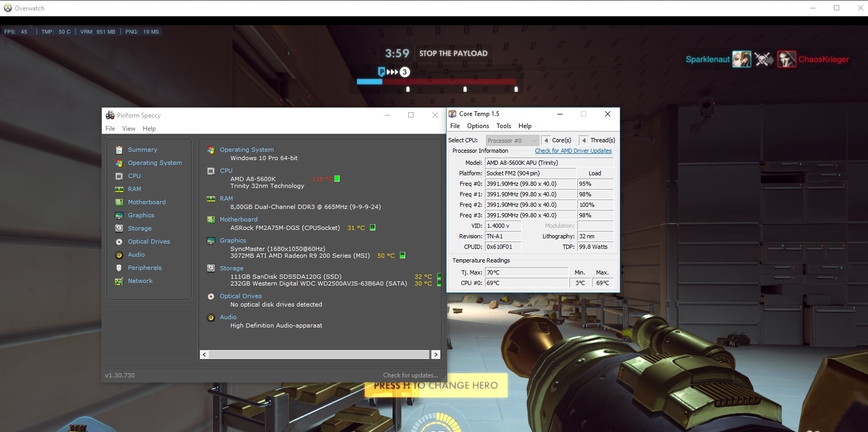Screen dimensions: 868x432
Task: Click the graphics temperature indicator square
Action: pyautogui.click(x=403, y=255)
